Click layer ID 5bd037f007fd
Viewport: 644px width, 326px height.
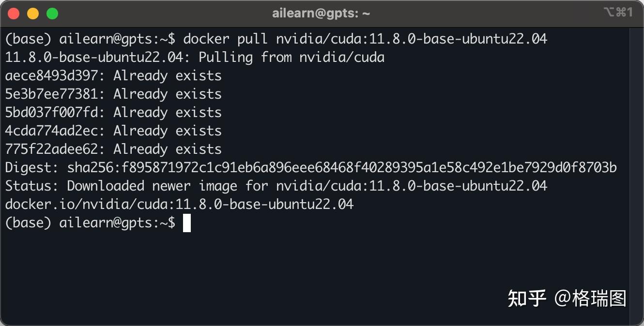pos(55,113)
